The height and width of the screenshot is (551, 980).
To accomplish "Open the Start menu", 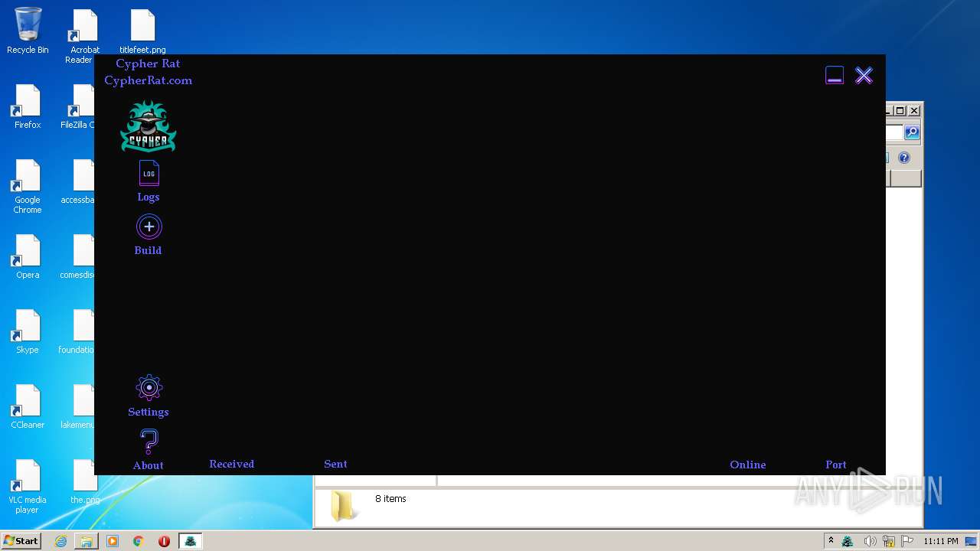I will click(21, 541).
